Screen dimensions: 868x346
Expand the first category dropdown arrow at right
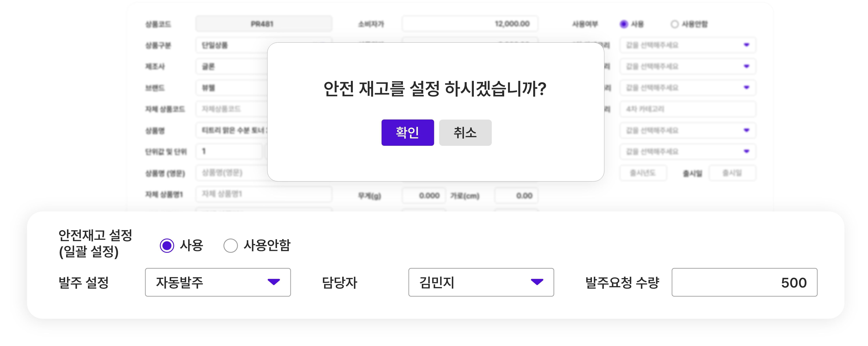pos(746,45)
